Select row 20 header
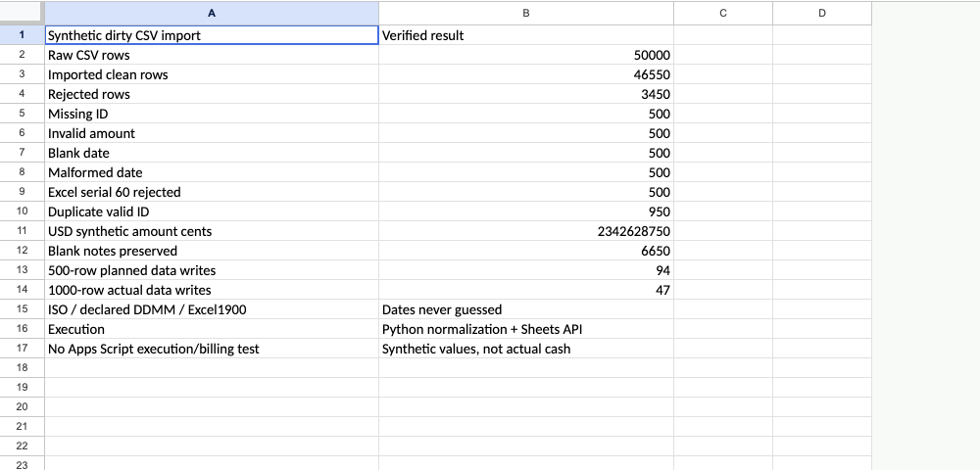 click(22, 407)
